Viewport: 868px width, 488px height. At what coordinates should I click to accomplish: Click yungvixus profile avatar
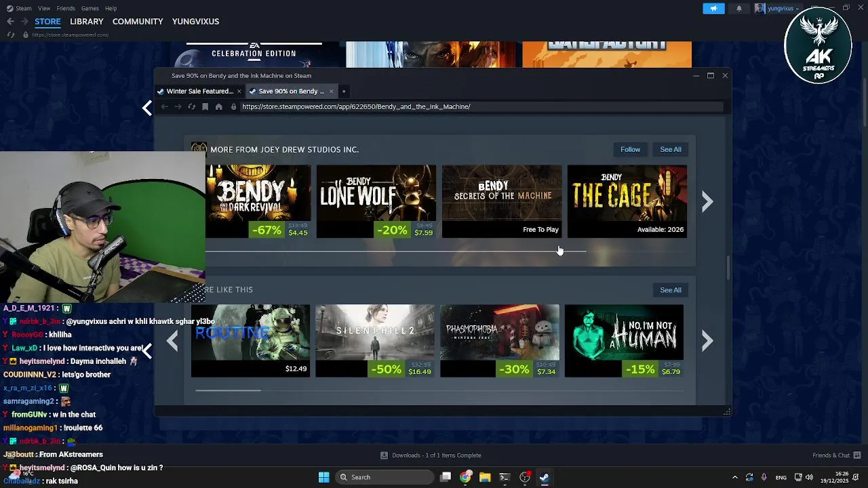tap(759, 8)
